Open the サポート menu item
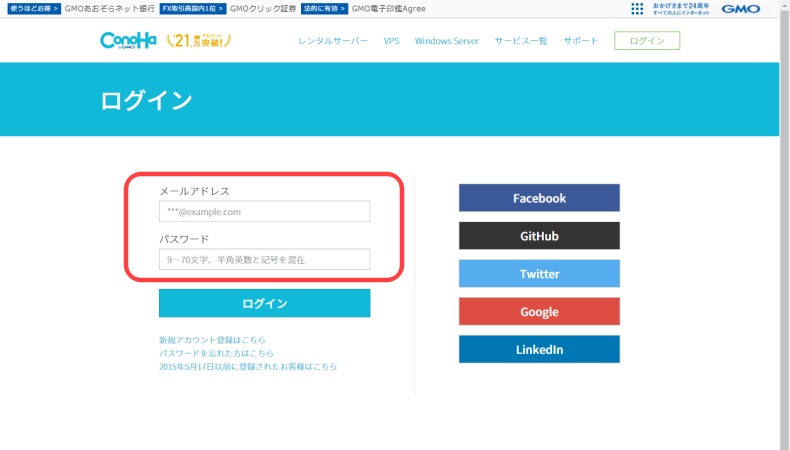Screen dimensions: 790x450 580,41
